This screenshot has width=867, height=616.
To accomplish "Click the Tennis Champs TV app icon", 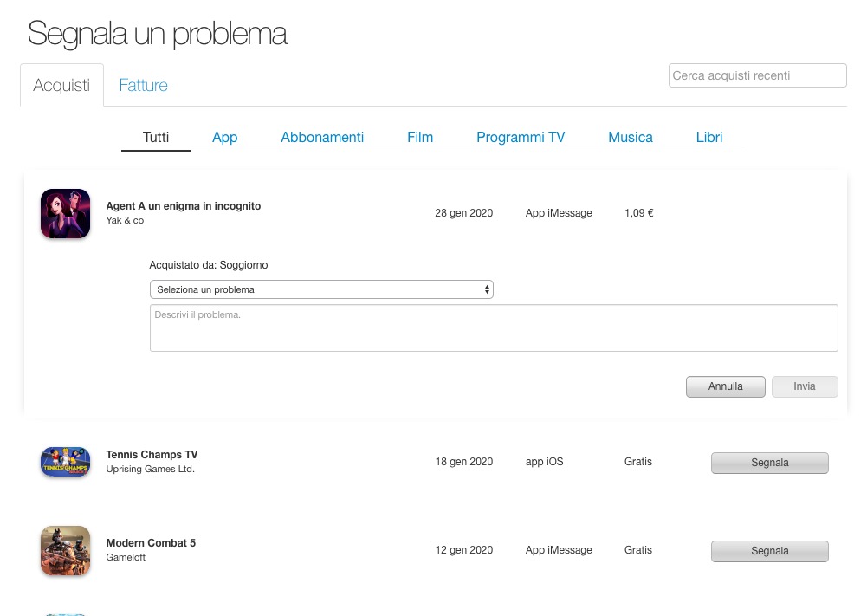I will (x=65, y=462).
